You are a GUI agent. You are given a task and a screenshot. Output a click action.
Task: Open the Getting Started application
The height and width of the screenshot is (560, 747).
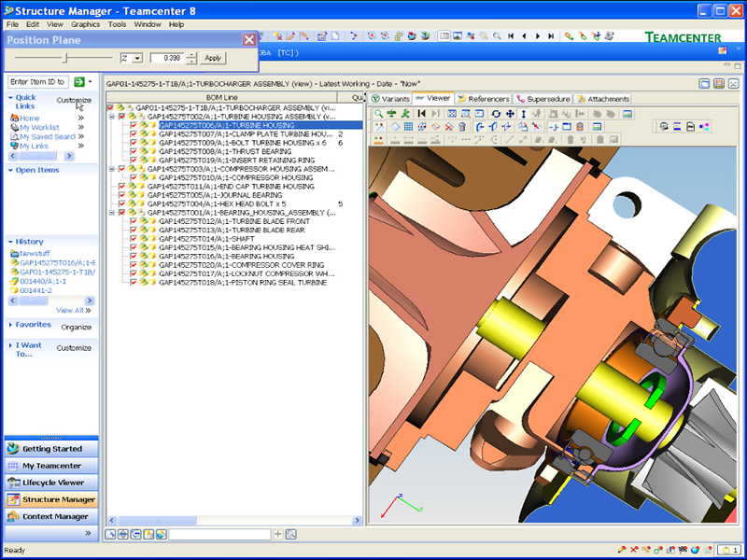(51, 449)
